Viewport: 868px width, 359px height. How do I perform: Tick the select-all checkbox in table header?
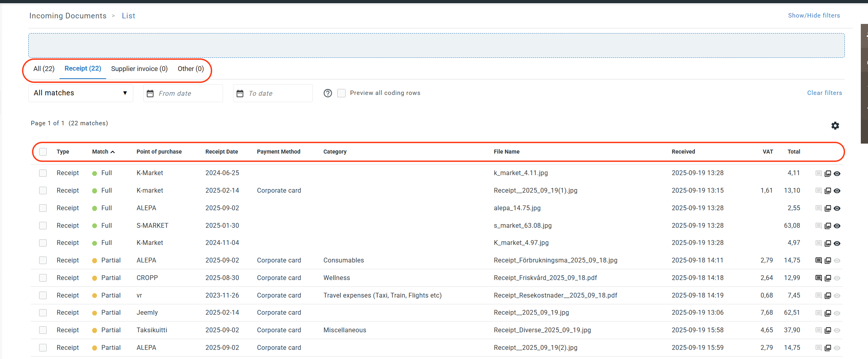[43, 152]
